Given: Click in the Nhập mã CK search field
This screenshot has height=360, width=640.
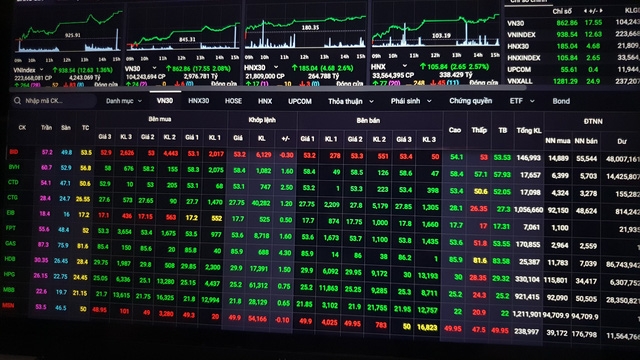Looking at the screenshot, I should click(54, 100).
